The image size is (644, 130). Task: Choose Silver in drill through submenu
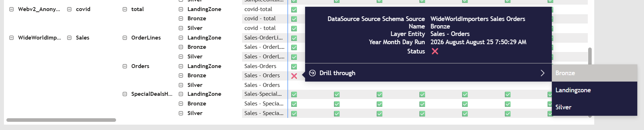595,107
